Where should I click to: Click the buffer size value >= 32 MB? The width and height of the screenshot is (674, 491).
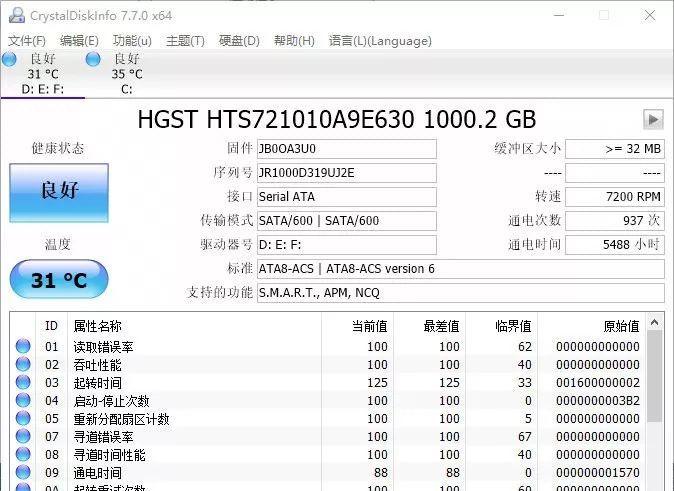click(615, 149)
